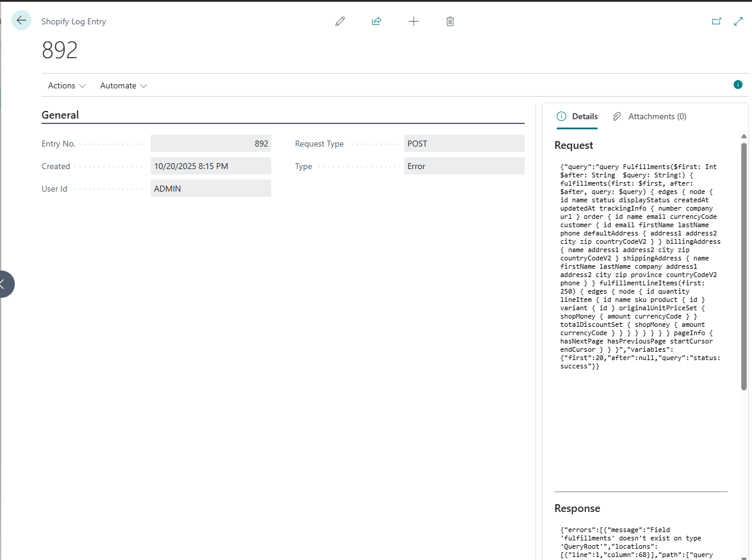Click the plus icon to add new
Screen dimensions: 752x560
point(414,21)
